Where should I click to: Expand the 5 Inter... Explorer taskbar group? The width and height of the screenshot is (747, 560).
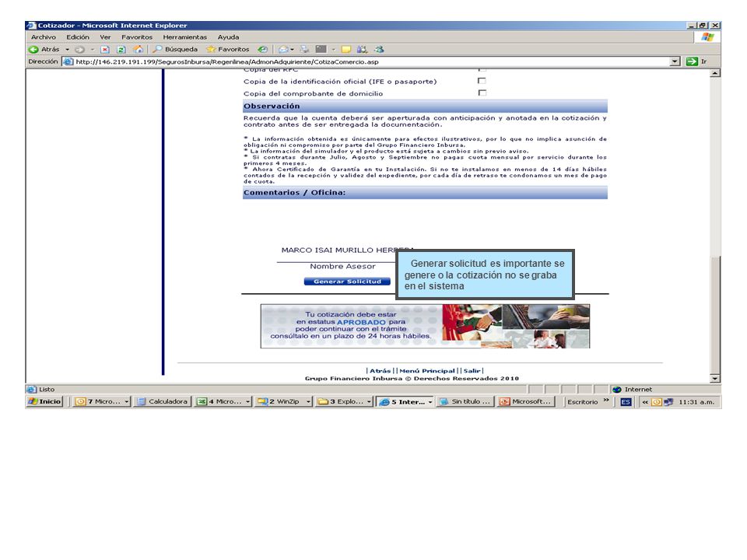(430, 402)
